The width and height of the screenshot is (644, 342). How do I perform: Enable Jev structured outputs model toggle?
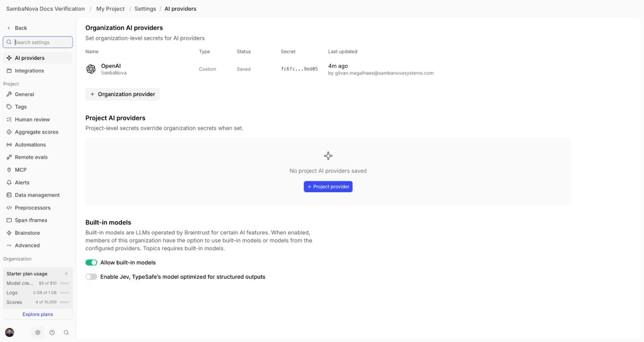click(91, 277)
